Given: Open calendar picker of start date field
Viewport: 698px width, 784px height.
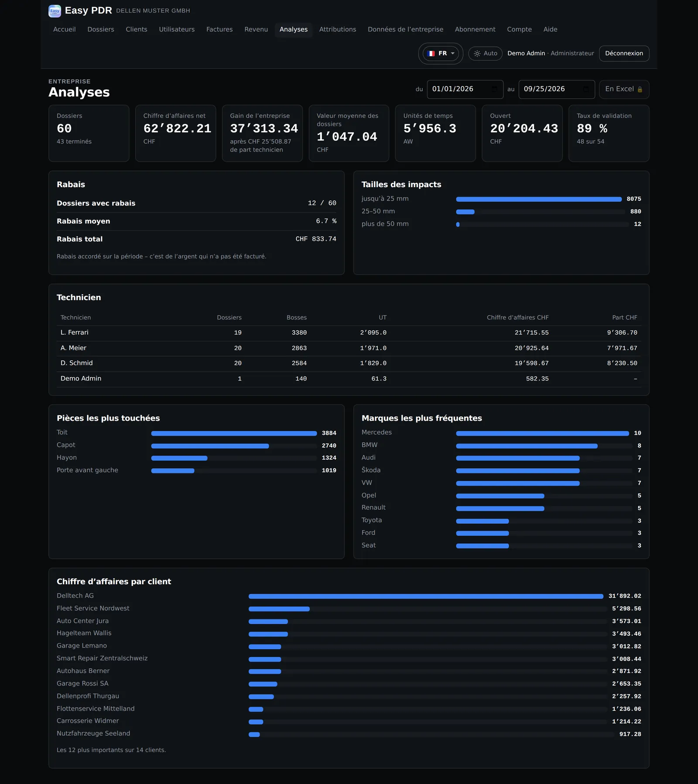Looking at the screenshot, I should point(494,89).
